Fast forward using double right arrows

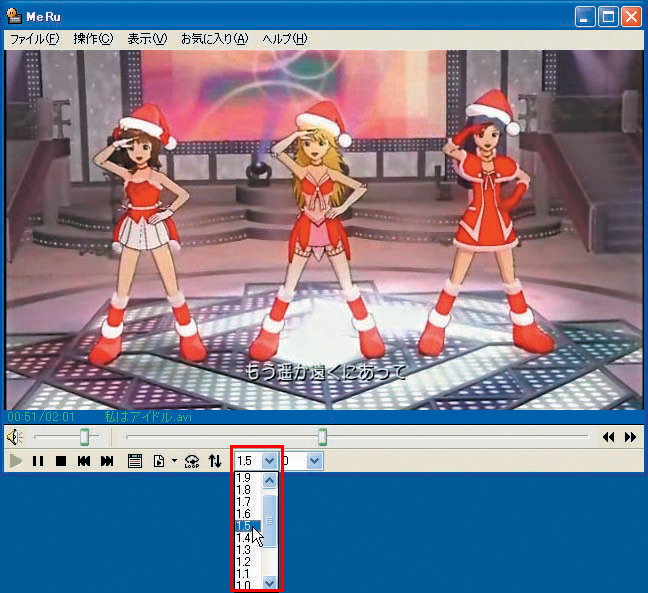[630, 437]
